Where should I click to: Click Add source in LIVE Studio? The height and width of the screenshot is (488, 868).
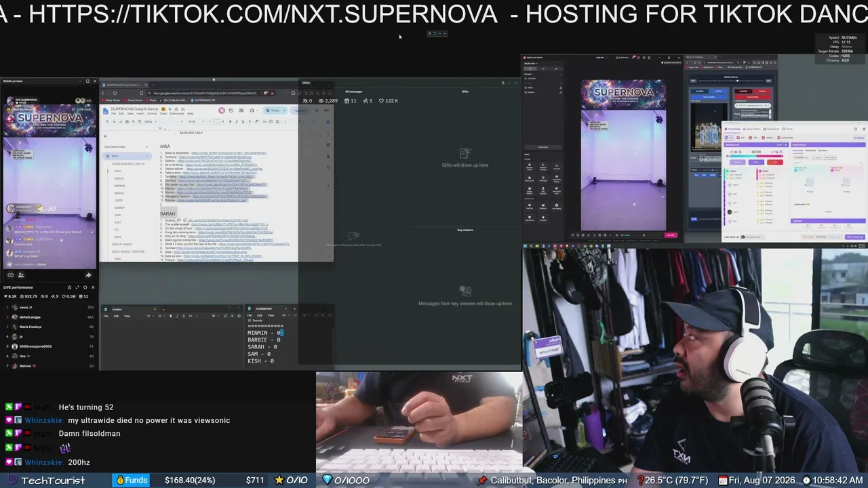(543, 146)
